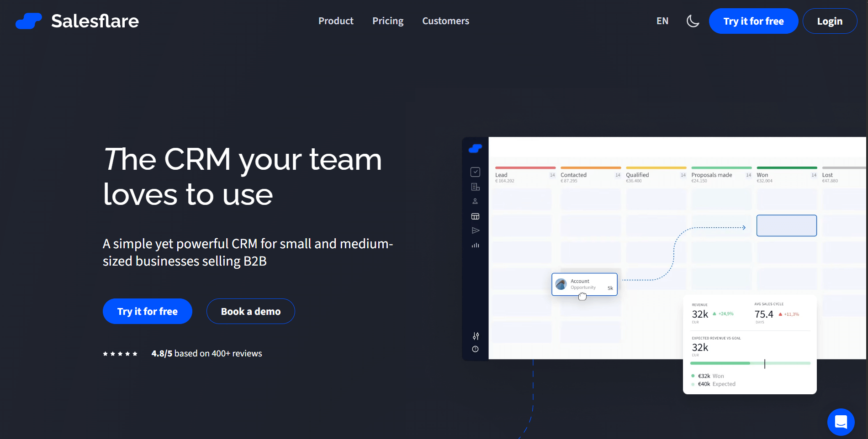Click the Accounts building icon in preview sidebar
This screenshot has height=439, width=868.
475,187
